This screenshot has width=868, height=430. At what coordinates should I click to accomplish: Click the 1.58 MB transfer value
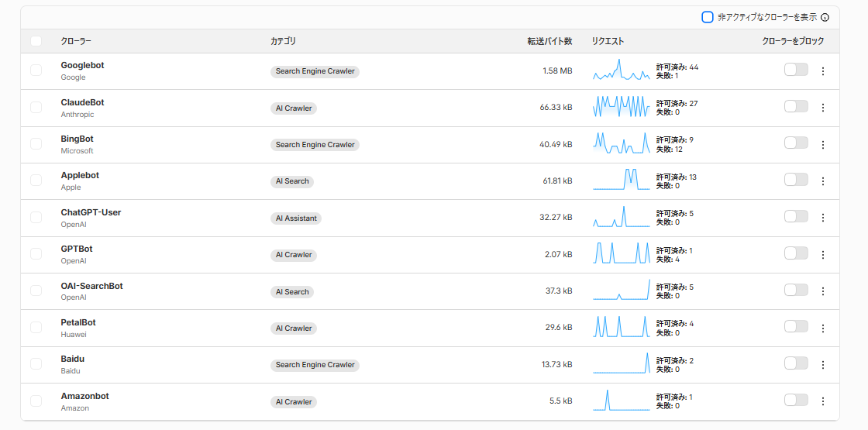click(557, 71)
